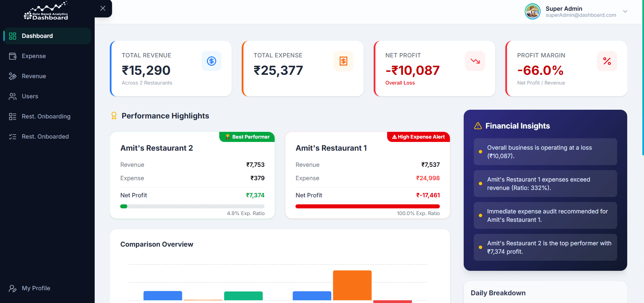Click the superAdmin@dashboard.com email text
This screenshot has height=303, width=644.
(581, 15)
